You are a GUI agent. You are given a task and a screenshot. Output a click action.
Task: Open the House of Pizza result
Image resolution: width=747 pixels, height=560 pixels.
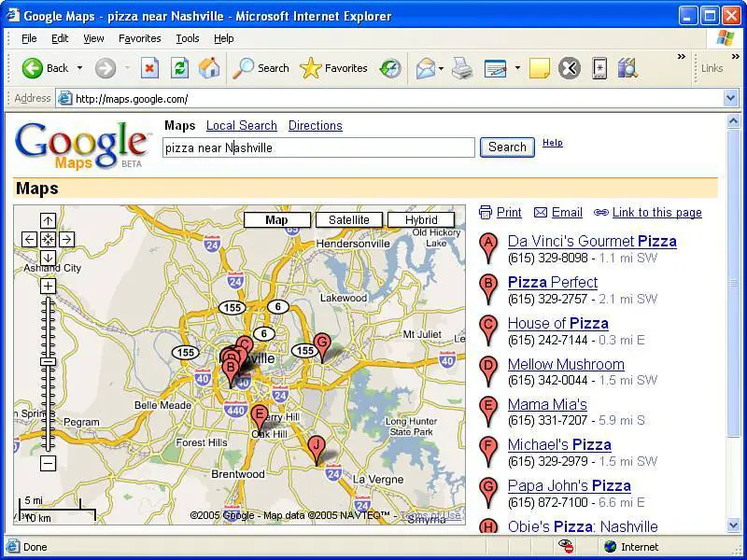557,323
